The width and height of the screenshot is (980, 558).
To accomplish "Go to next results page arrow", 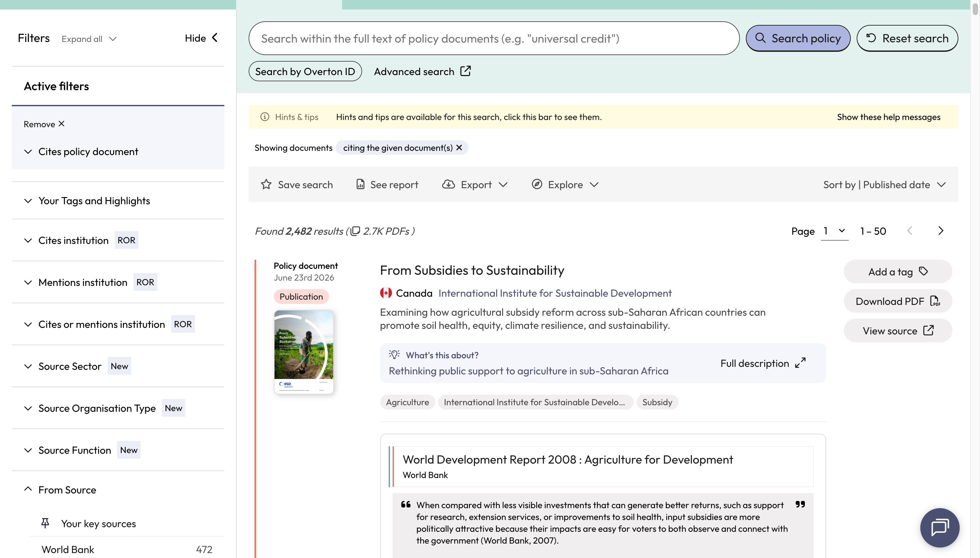I will click(x=941, y=230).
